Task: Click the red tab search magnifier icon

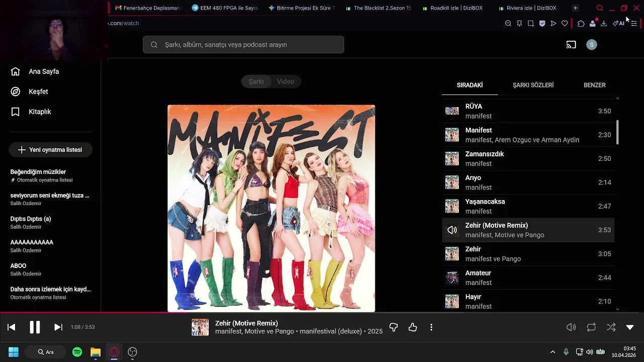Action: (x=600, y=8)
